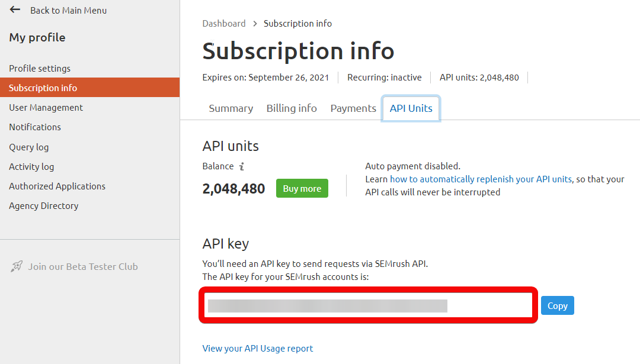Click 'Auto payment disabled.' text
640x364 pixels.
coord(412,166)
